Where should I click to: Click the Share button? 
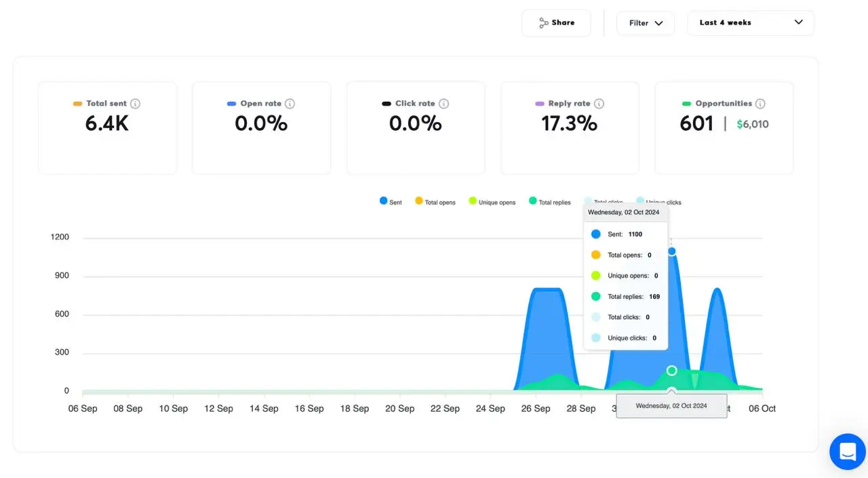click(x=556, y=23)
